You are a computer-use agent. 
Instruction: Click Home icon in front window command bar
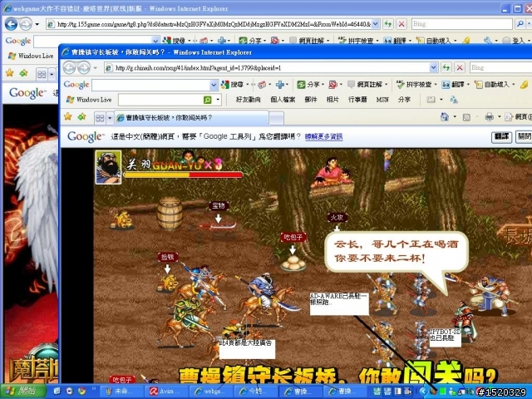[445, 117]
